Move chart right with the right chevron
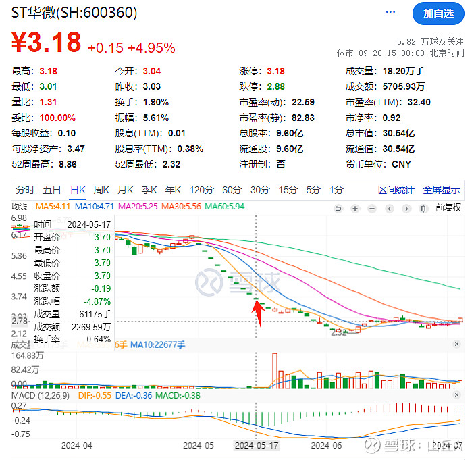The width and height of the screenshot is (476, 460). (406, 209)
